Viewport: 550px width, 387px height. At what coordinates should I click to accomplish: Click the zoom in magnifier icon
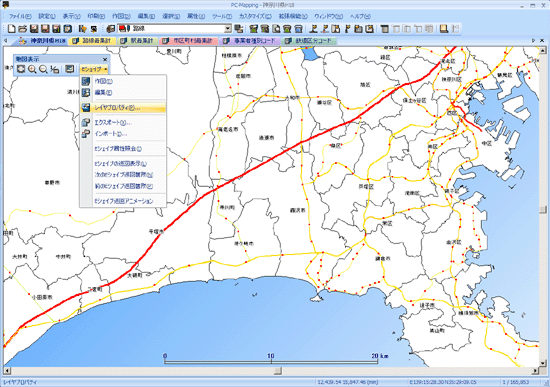click(x=32, y=69)
